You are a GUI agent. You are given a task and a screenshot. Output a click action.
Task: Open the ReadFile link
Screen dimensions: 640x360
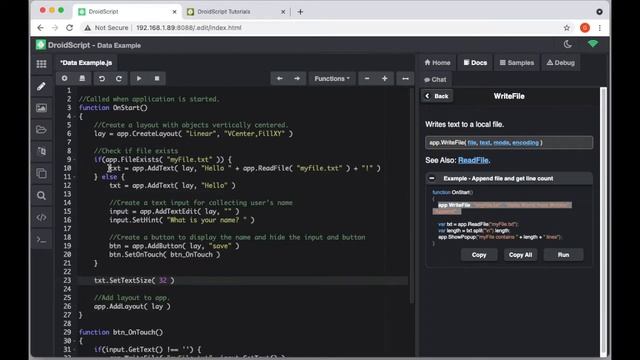[473, 160]
